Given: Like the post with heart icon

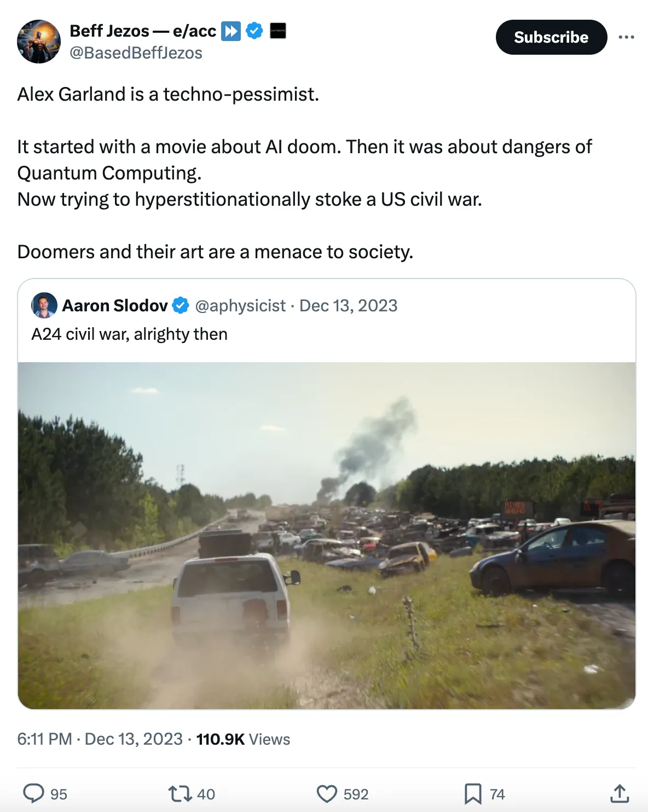Looking at the screenshot, I should coord(327,793).
